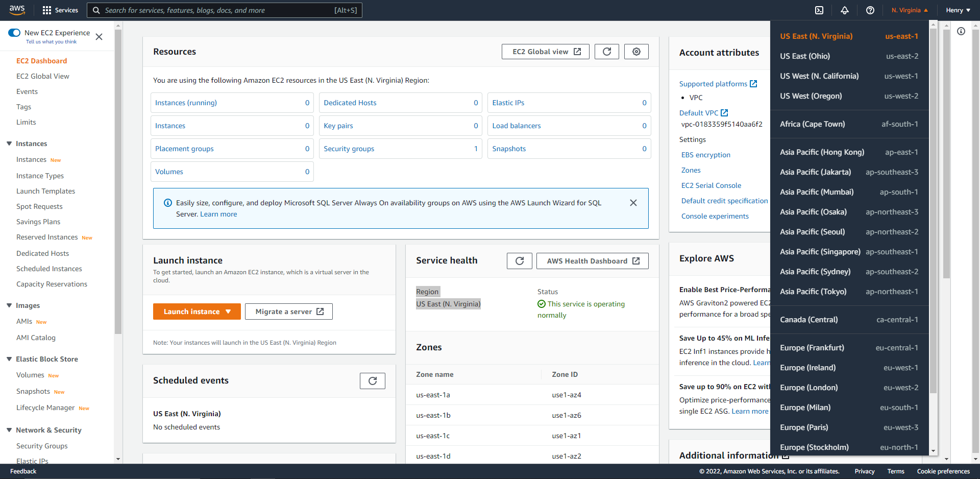Open Resources panel settings gear
Image resolution: width=980 pixels, height=479 pixels.
click(x=636, y=51)
